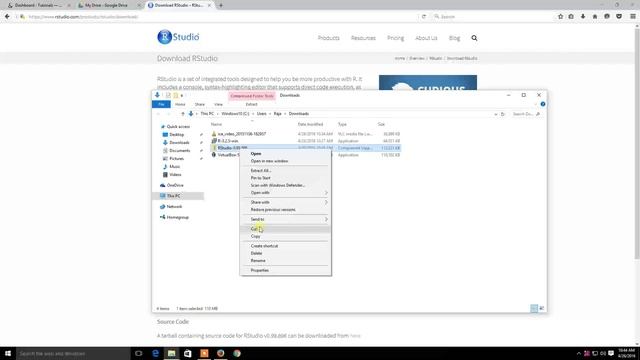Image resolution: width=640 pixels, height=360 pixels.
Task: Open the File ribbon tab
Action: (161, 104)
